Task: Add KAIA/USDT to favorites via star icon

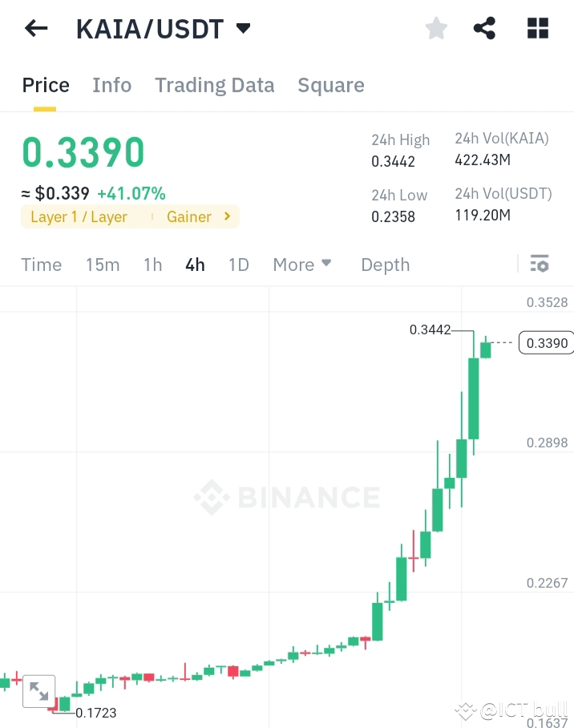Action: (435, 28)
